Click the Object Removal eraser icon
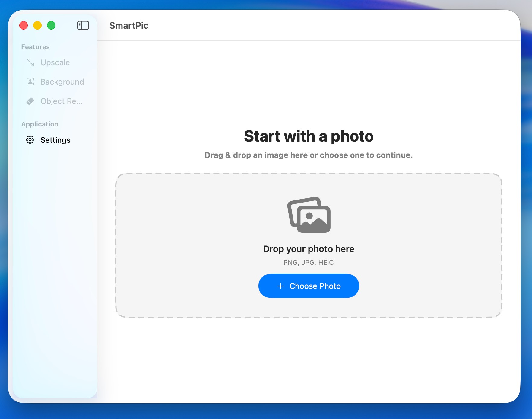532x419 pixels. 30,101
